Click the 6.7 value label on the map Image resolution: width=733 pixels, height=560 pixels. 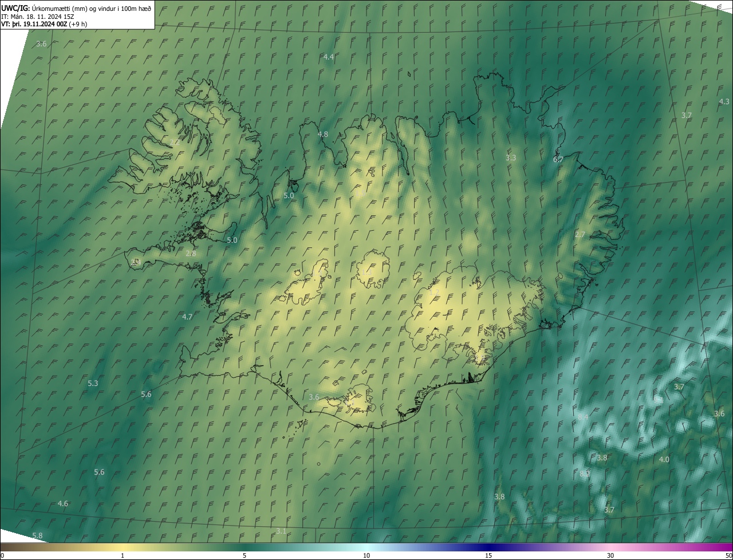coord(558,159)
